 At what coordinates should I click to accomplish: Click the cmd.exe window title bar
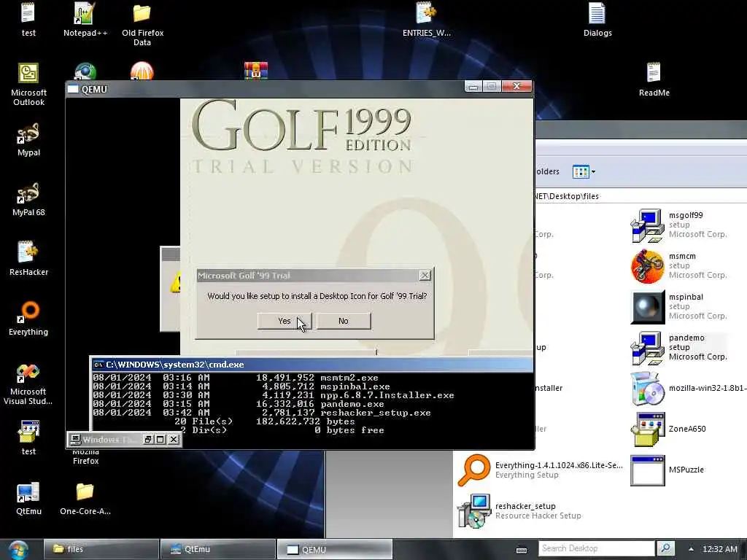[x=312, y=365]
